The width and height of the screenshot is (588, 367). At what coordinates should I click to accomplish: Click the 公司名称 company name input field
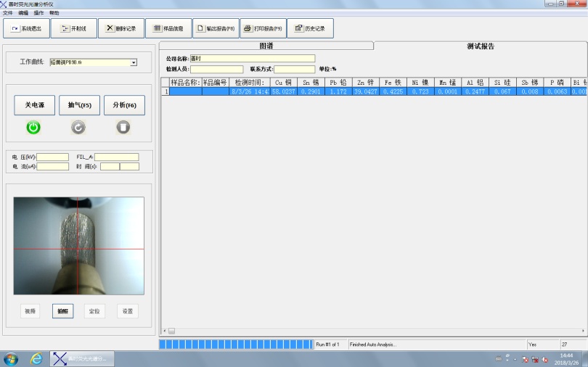[x=253, y=59]
